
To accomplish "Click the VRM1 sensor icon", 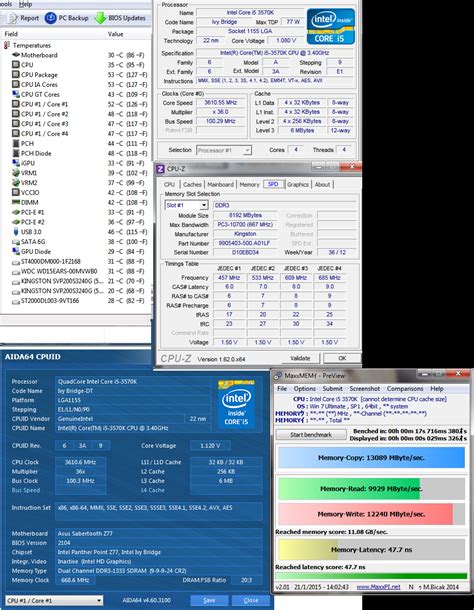I will 16,173.
